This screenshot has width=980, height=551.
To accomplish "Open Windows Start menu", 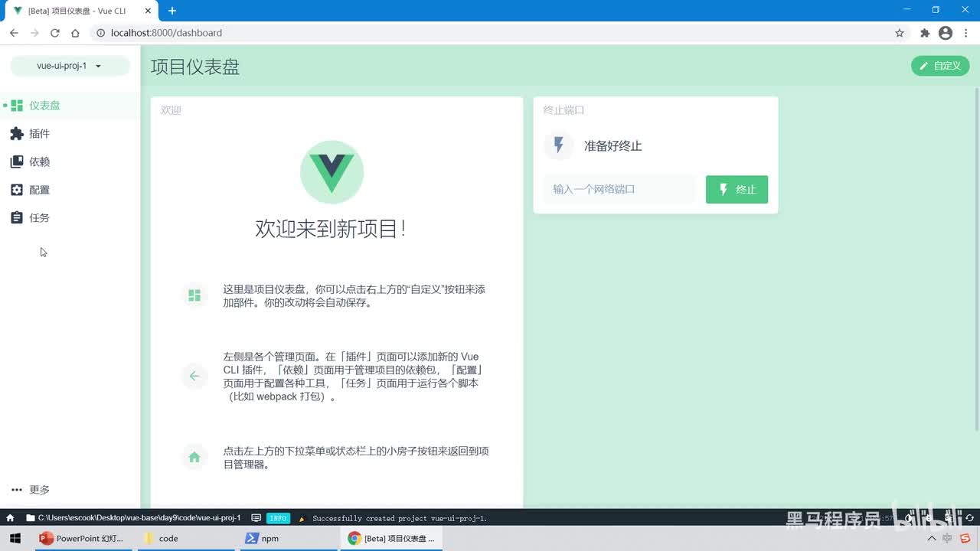I will [x=15, y=538].
